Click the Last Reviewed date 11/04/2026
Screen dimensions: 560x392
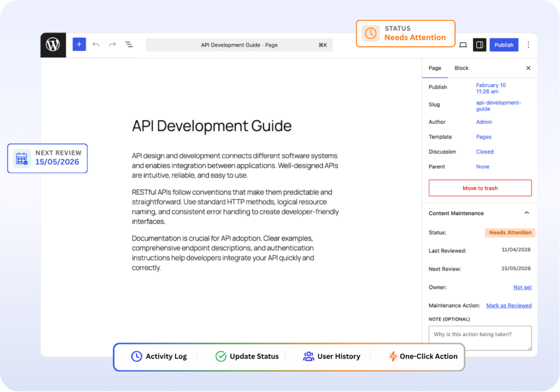516,250
